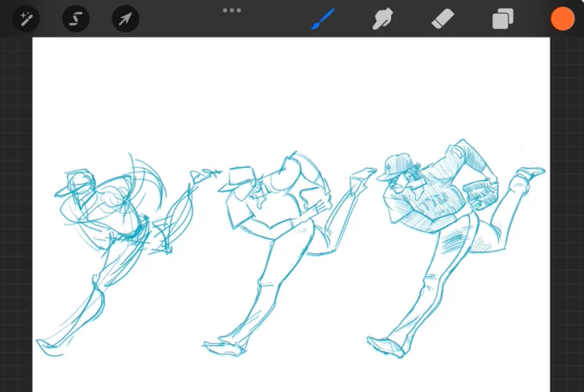Screen dimensions: 584x392
Task: Select the Transform arrow tool
Action: tap(125, 18)
